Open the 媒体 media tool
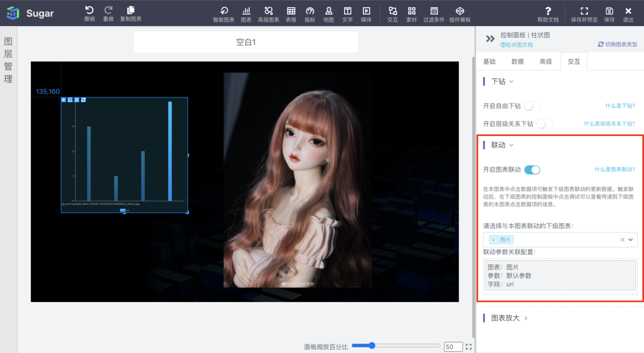This screenshot has height=353, width=644. tap(366, 15)
